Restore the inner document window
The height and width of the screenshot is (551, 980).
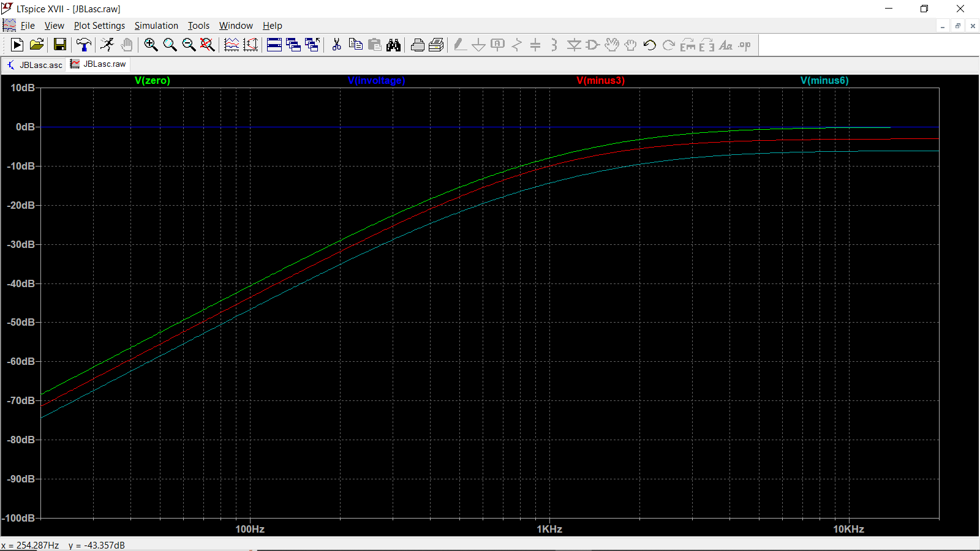coord(958,26)
